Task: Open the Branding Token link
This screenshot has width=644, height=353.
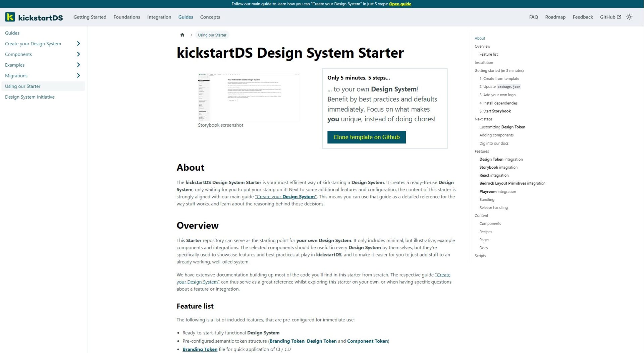Action: 287,341
